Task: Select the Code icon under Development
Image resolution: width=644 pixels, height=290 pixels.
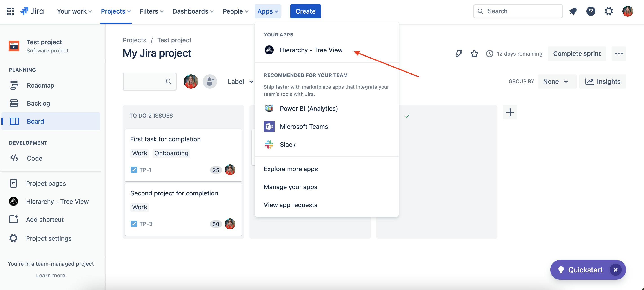Action: coord(14,158)
